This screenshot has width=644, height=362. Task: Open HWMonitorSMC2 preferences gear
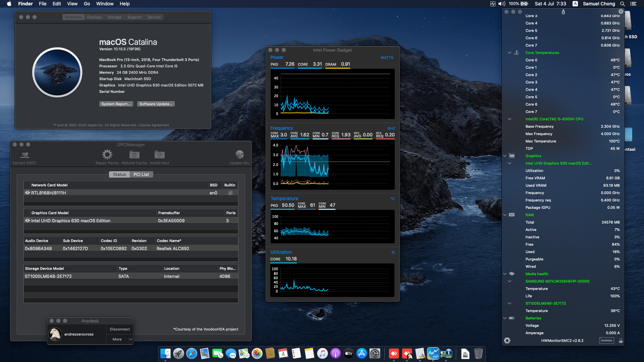tap(507, 340)
